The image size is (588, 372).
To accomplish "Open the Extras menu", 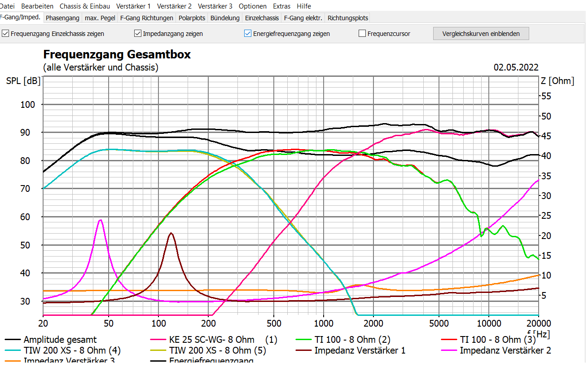I will 282,6.
